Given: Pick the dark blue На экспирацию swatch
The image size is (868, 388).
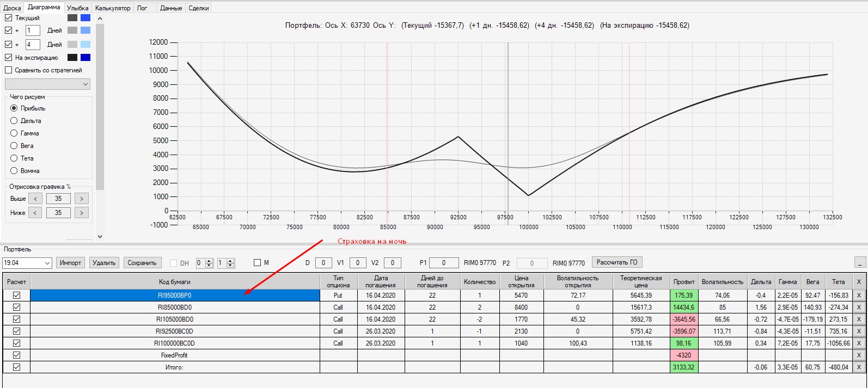Looking at the screenshot, I should click(x=85, y=57).
